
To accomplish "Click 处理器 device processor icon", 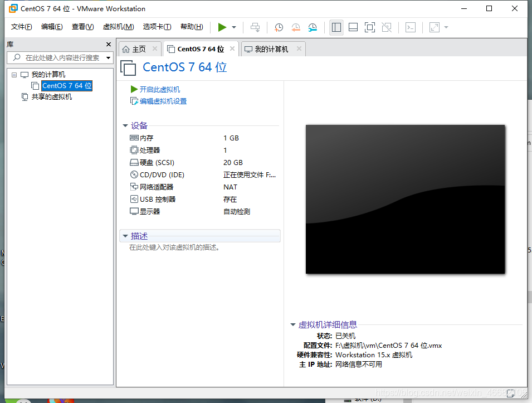I will tap(134, 150).
